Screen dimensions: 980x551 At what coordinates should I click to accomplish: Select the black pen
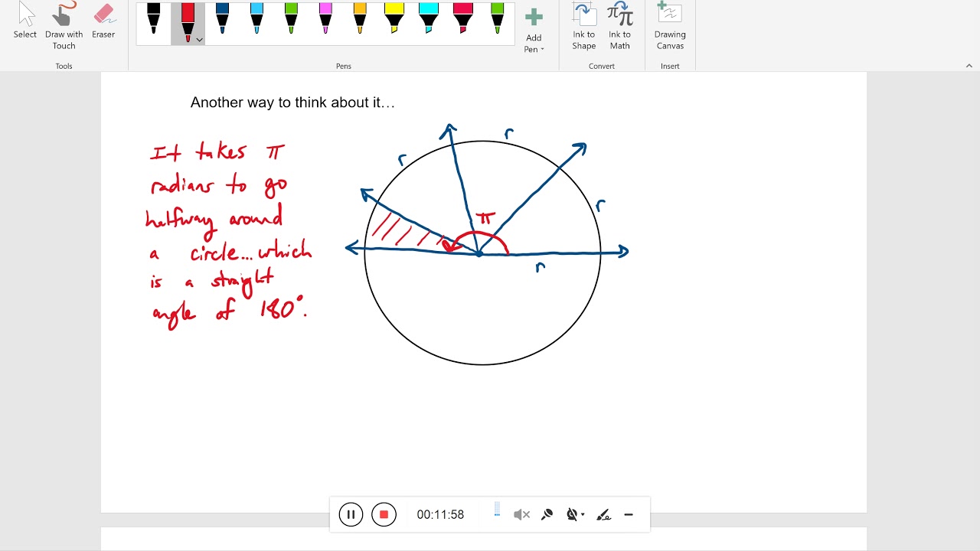154,19
